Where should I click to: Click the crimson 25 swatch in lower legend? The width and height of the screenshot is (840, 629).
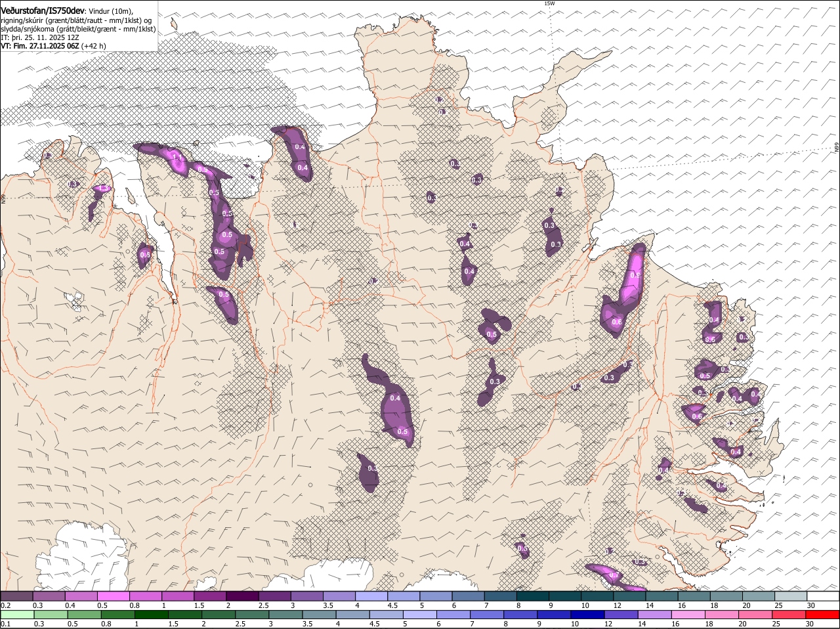(x=789, y=615)
